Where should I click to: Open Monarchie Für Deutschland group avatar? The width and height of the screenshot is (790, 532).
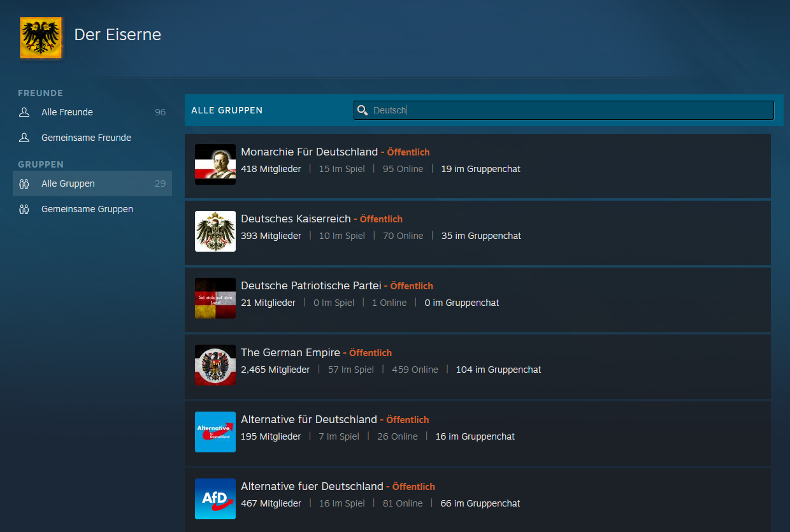coord(215,164)
